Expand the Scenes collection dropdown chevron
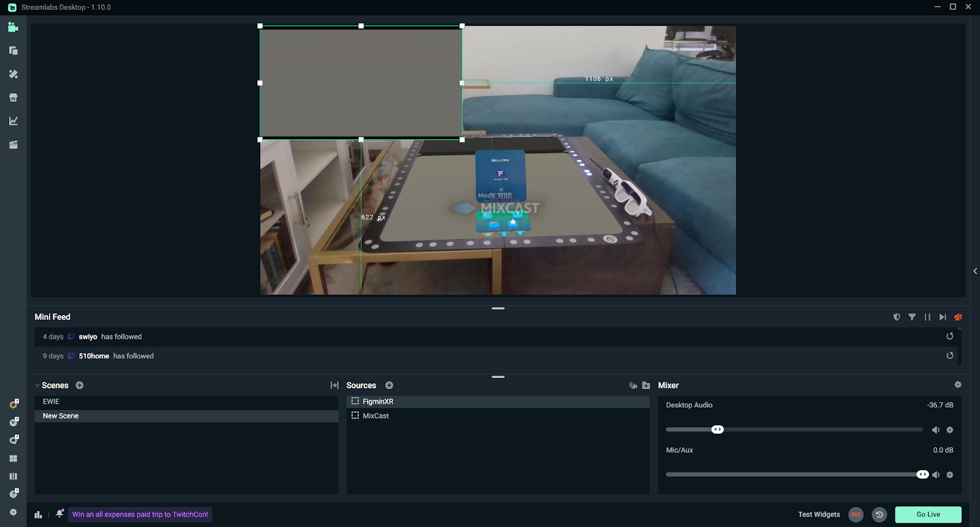This screenshot has width=980, height=527. coord(37,385)
